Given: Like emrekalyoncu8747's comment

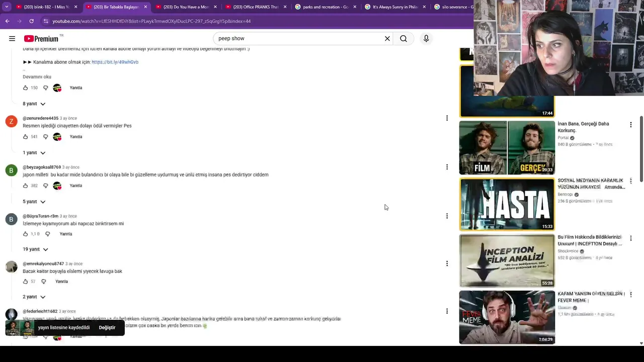Looking at the screenshot, I should 26,282.
